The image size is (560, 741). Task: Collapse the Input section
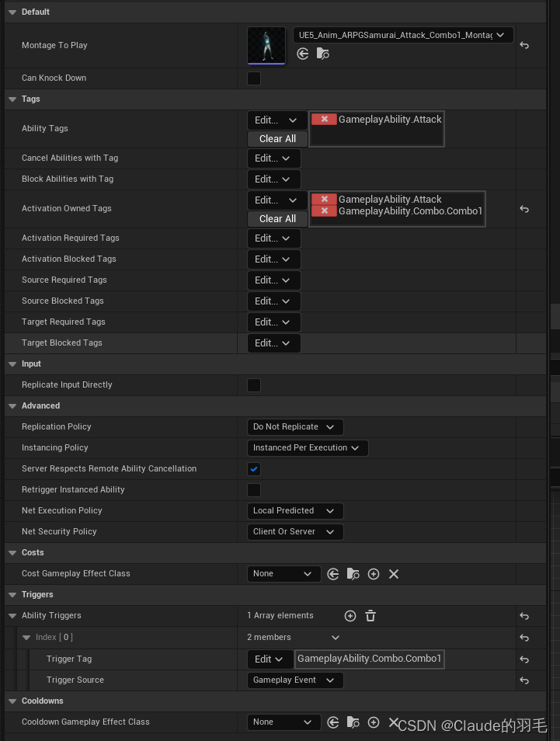point(12,364)
